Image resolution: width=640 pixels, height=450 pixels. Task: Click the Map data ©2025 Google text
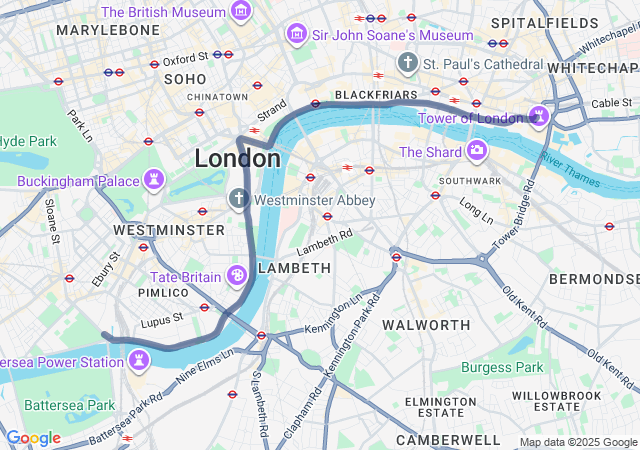coord(578,442)
